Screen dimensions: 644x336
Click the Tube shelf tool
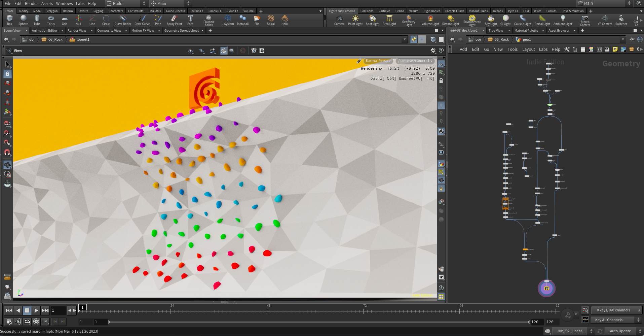point(37,20)
